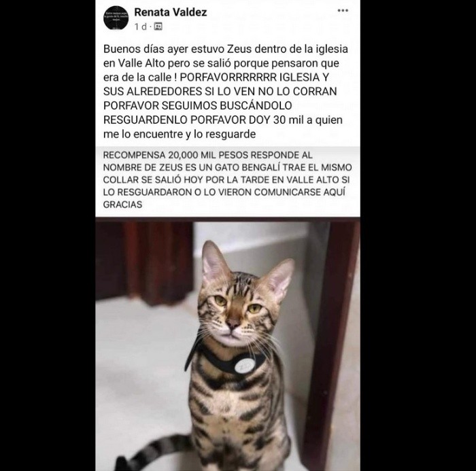Open the post's 1 d timestamp

[x=141, y=27]
